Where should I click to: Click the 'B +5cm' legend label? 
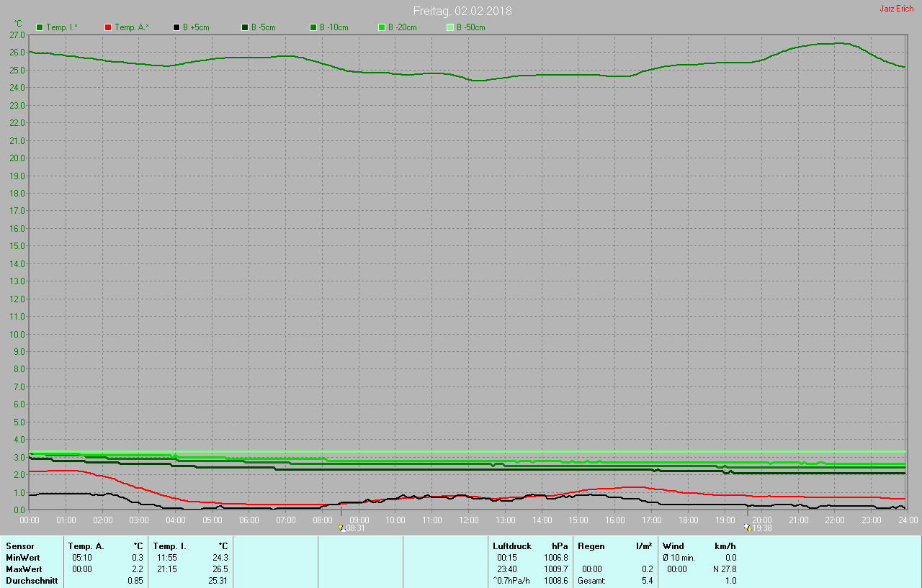point(196,27)
